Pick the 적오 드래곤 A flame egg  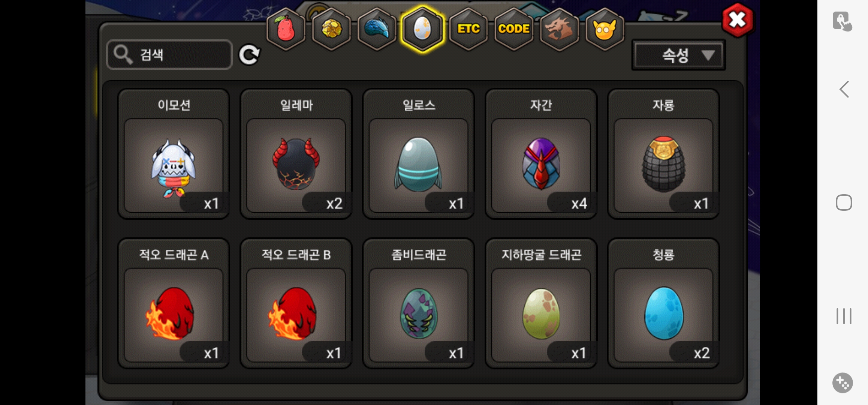(x=174, y=303)
